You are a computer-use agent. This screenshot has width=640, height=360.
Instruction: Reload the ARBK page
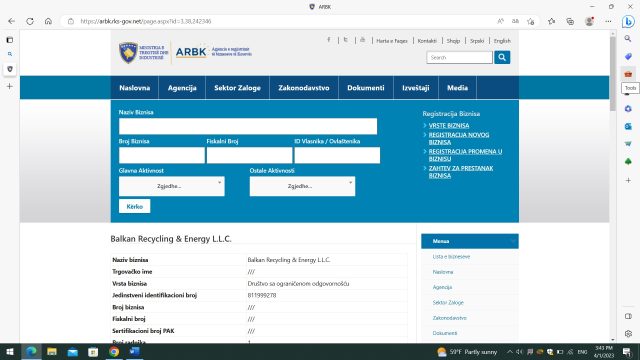pyautogui.click(x=30, y=21)
